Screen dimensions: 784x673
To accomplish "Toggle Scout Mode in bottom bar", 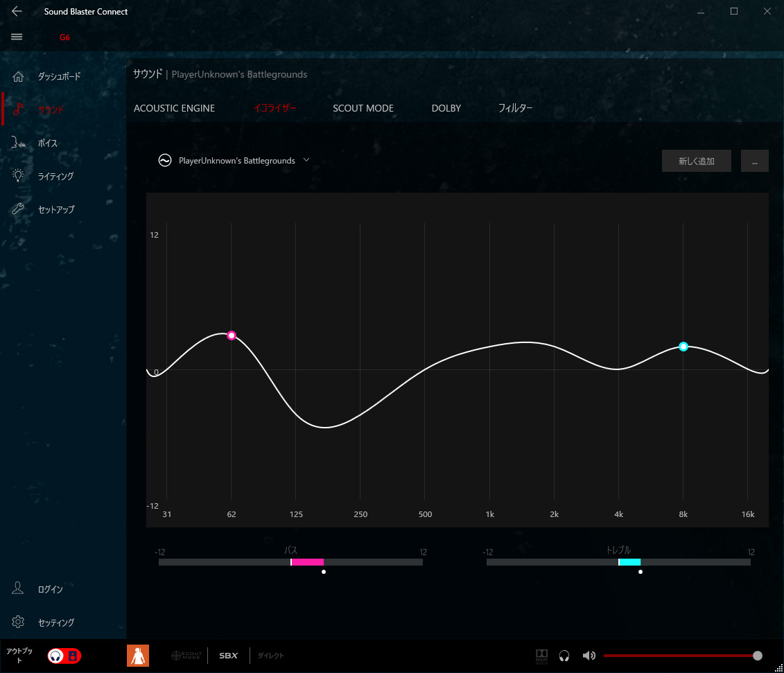I will click(x=186, y=656).
